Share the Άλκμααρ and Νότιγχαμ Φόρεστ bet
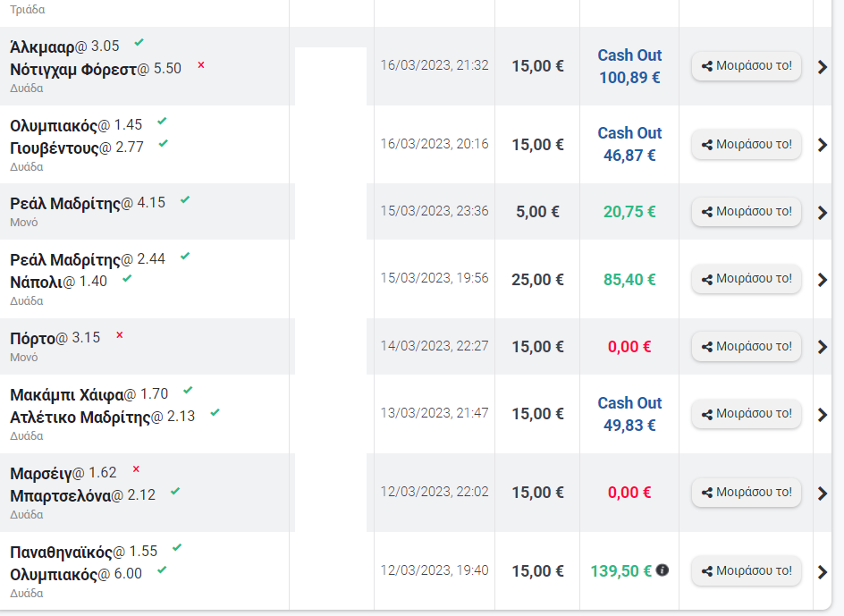The image size is (844, 616). 746,66
